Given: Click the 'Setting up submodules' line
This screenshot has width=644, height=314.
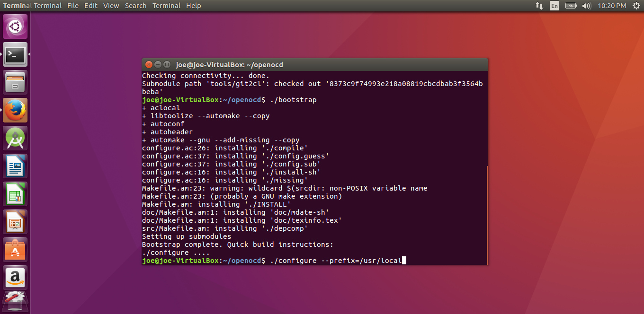Looking at the screenshot, I should click(187, 236).
